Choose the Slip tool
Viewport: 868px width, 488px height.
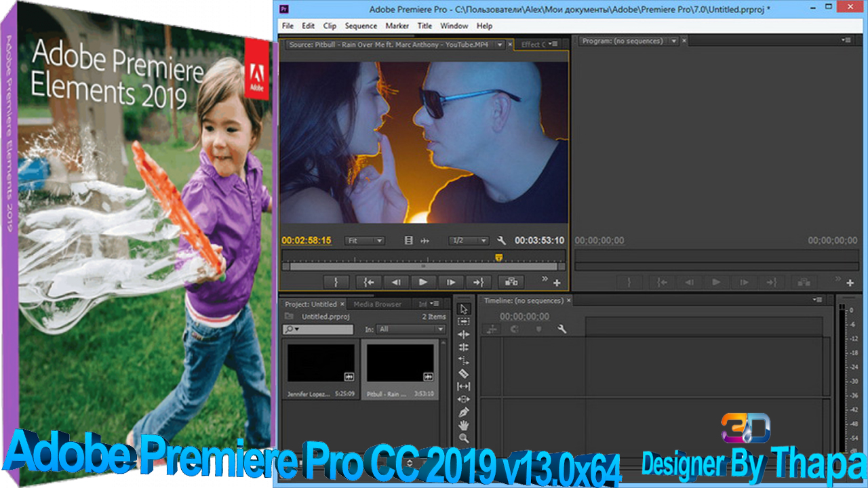pyautogui.click(x=464, y=386)
